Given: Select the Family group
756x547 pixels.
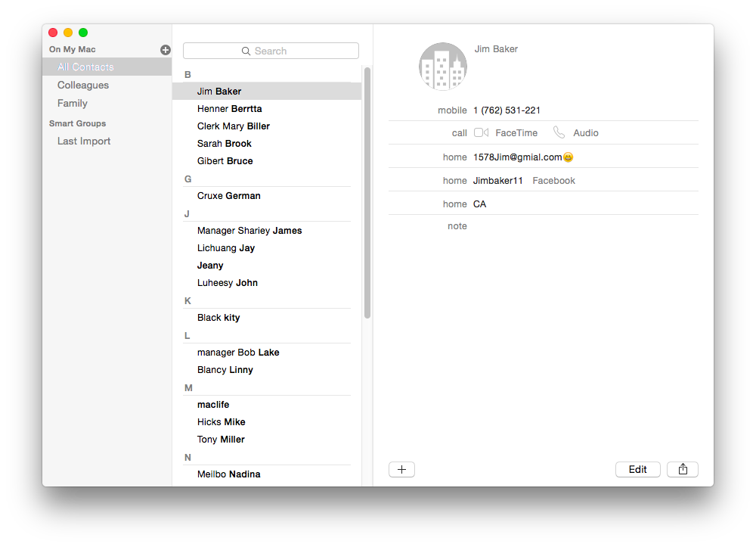Looking at the screenshot, I should tap(73, 103).
